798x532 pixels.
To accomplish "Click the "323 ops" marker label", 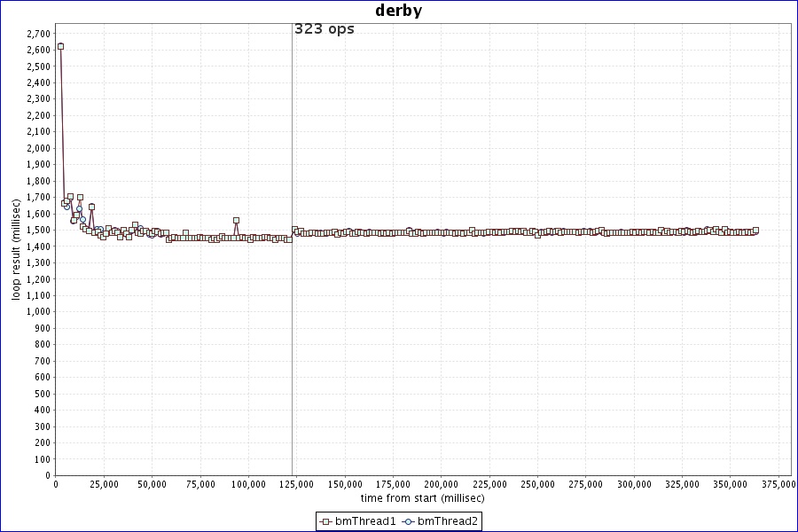I will pos(324,29).
